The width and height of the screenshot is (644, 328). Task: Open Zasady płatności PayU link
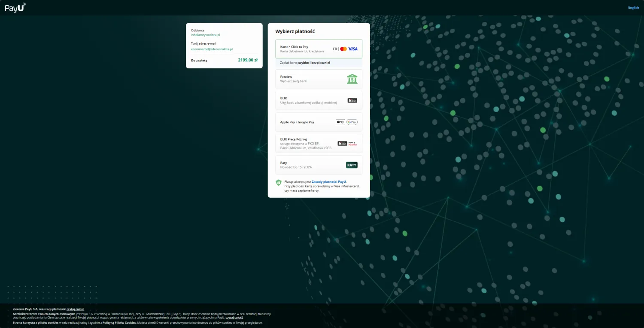(329, 182)
